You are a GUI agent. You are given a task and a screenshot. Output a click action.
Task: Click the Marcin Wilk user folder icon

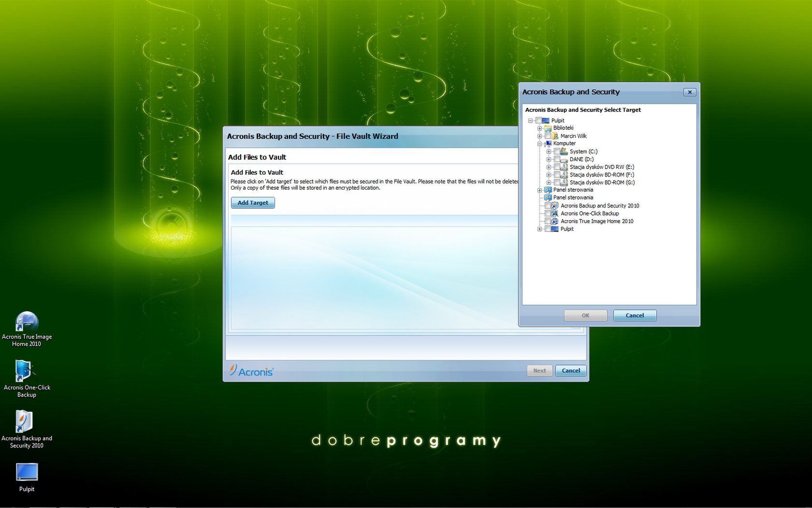(x=555, y=136)
